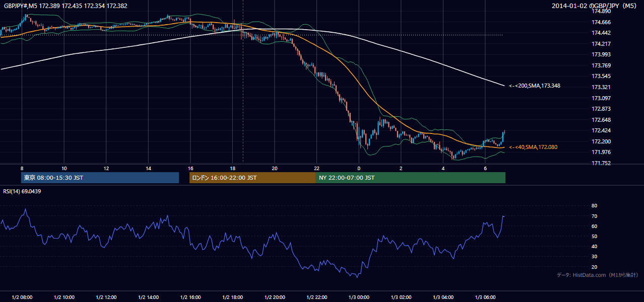The width and height of the screenshot is (644, 302).
Task: Click price scale value 171.976
Action: pyautogui.click(x=601, y=153)
